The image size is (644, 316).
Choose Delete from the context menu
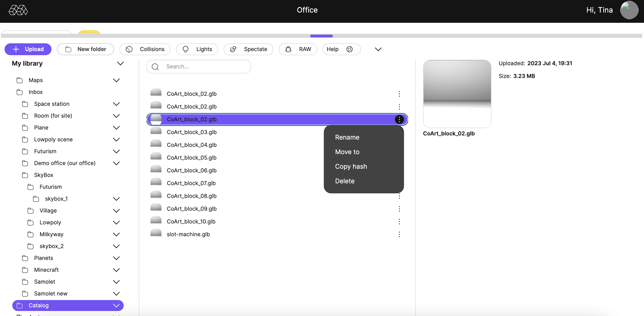coord(345,181)
